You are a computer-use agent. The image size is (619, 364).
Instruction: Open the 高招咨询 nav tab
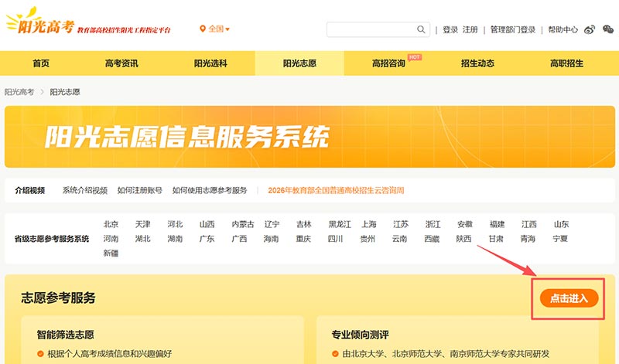[388, 63]
